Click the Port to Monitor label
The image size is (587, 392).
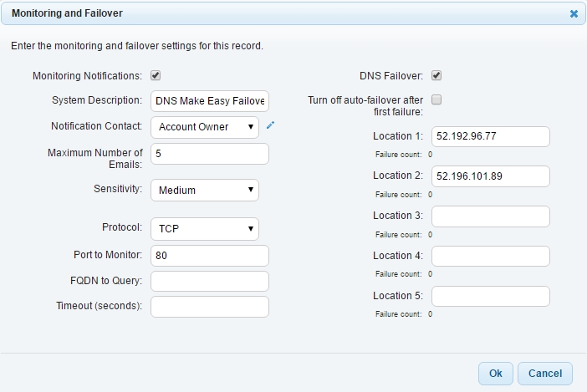coord(108,255)
